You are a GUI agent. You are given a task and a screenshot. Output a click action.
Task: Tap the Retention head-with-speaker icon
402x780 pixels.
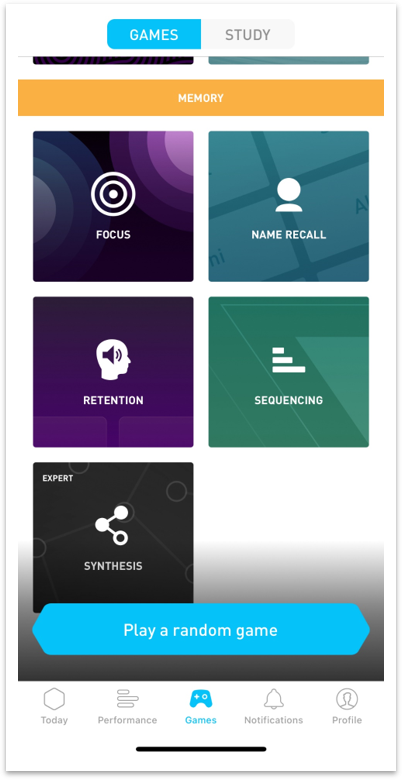pyautogui.click(x=113, y=360)
